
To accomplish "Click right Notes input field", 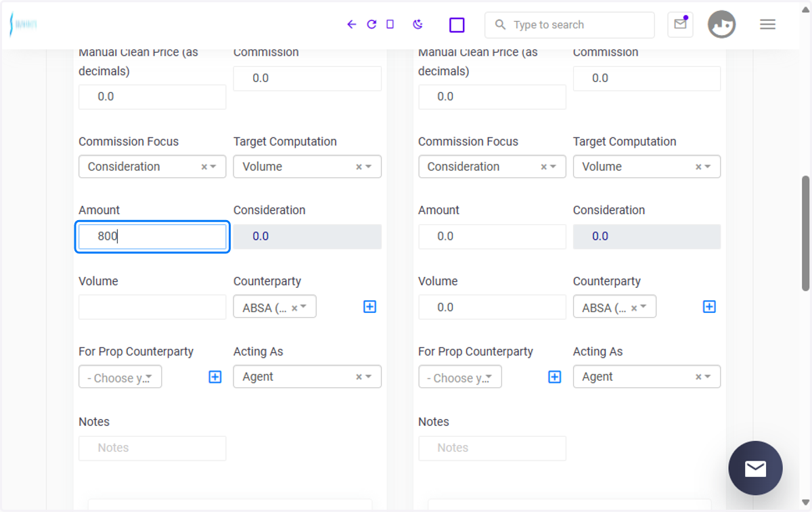I will coord(492,448).
